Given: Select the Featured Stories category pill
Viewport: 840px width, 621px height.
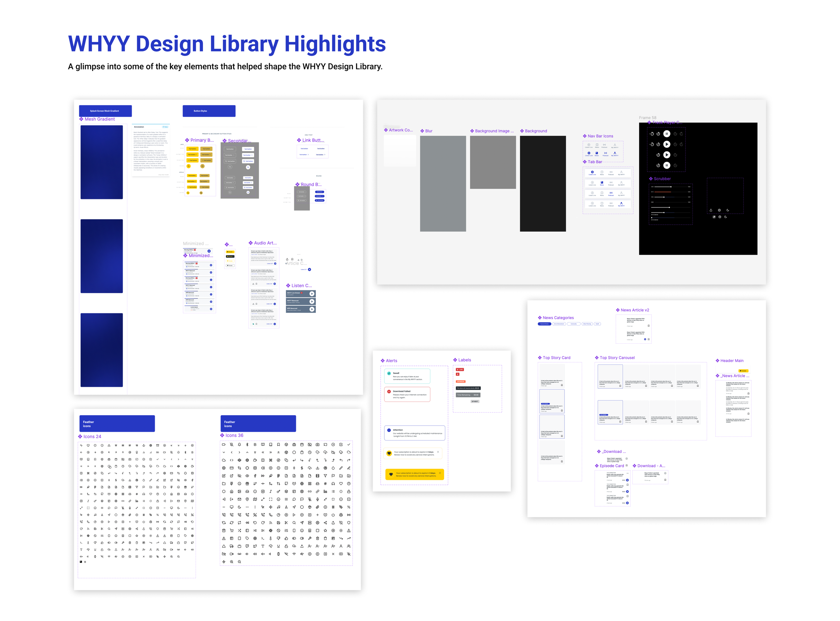Looking at the screenshot, I should (x=544, y=324).
